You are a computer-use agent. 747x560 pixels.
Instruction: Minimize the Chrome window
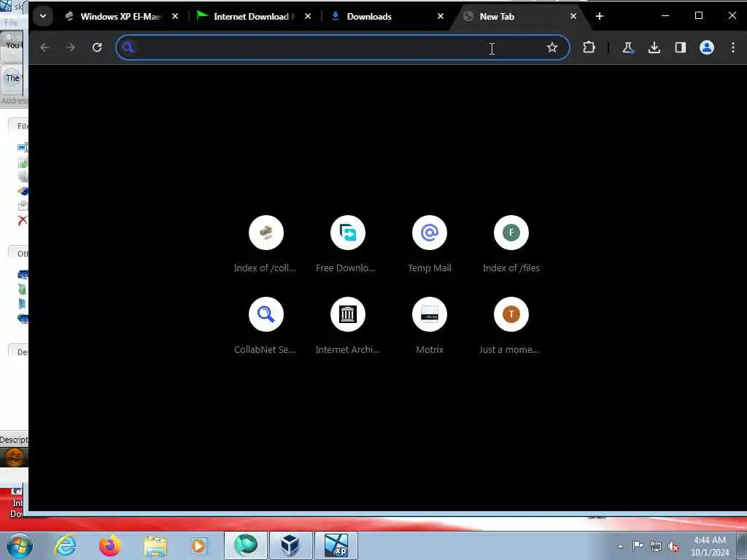pos(665,16)
